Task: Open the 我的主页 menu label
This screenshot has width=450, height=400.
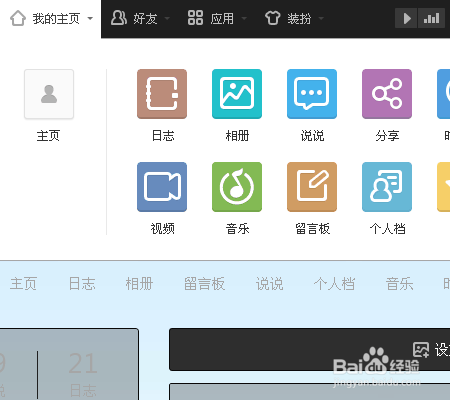Action: 56,19
